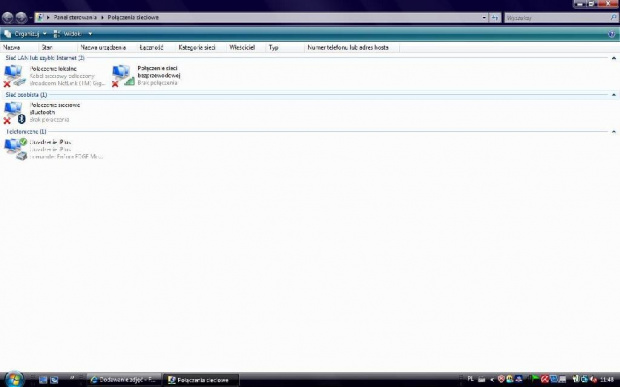Expand the quick launch overflow chevron
Image resolution: width=620 pixels, height=387 pixels.
pos(72,378)
